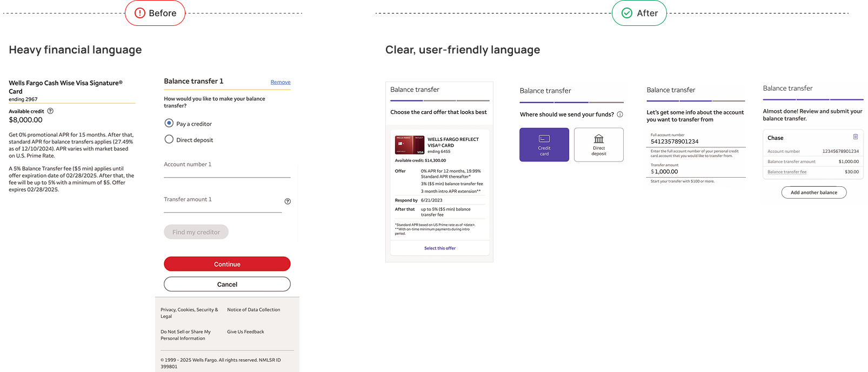Viewport: 868px width, 372px height.
Task: Click the green After checkmark icon
Action: click(x=627, y=13)
